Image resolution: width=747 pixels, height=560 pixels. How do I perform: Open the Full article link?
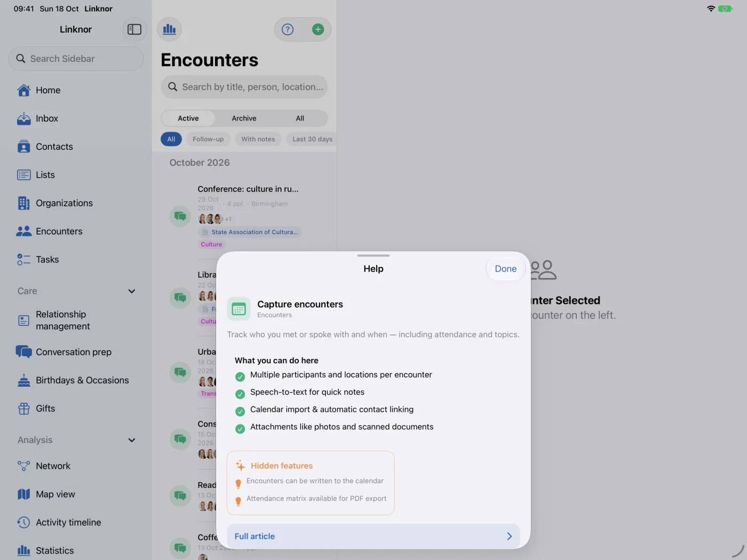[373, 536]
